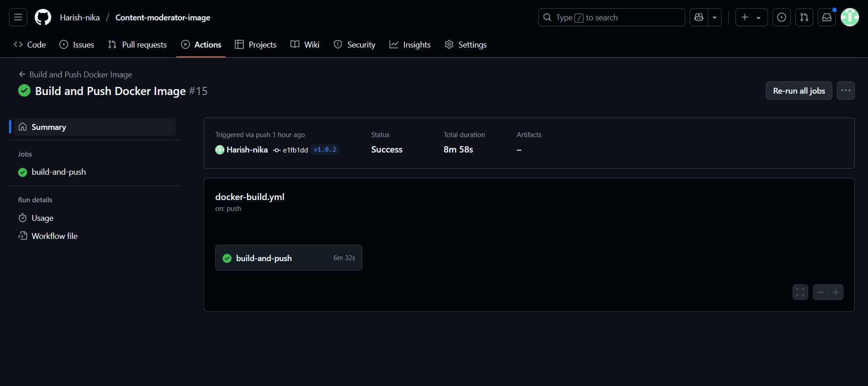Open Harish-nika user link in summary
Viewport: 868px width, 386px height.
click(x=247, y=150)
